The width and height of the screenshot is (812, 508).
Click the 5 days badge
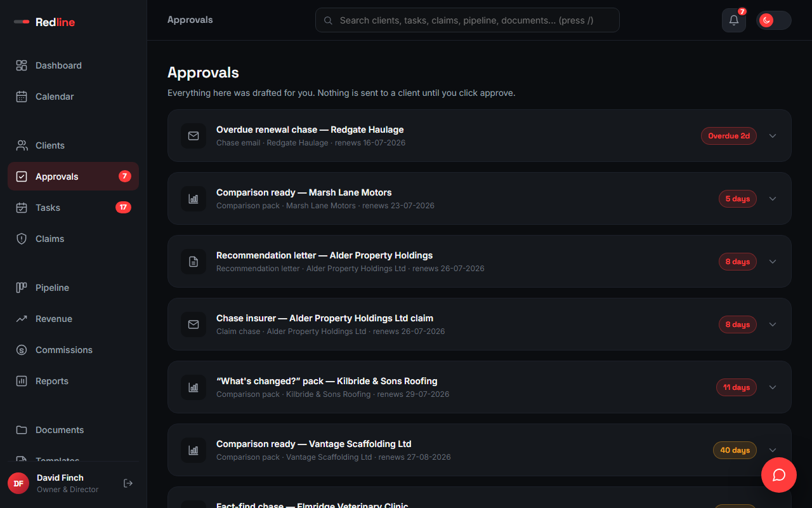(738, 199)
